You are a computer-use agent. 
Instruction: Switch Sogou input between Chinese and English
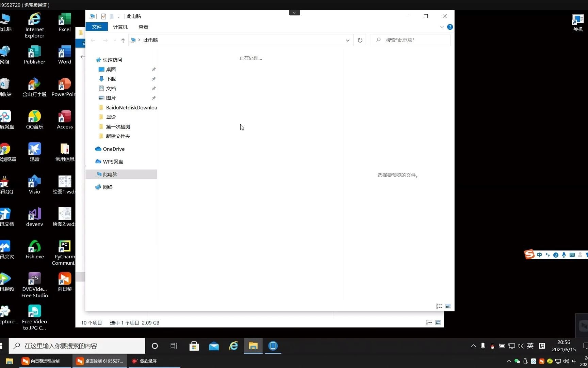click(x=539, y=255)
